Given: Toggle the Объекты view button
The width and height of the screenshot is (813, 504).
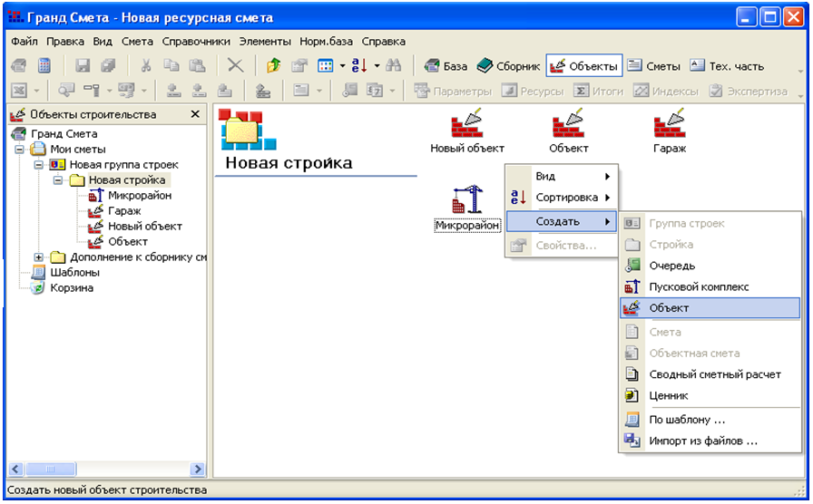Looking at the screenshot, I should 583,66.
